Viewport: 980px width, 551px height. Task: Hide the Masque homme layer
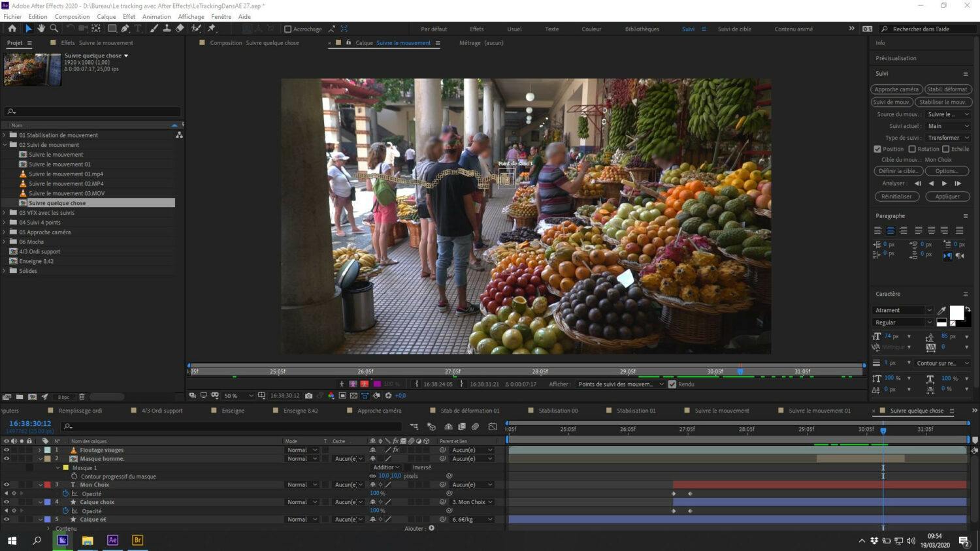tap(7, 458)
